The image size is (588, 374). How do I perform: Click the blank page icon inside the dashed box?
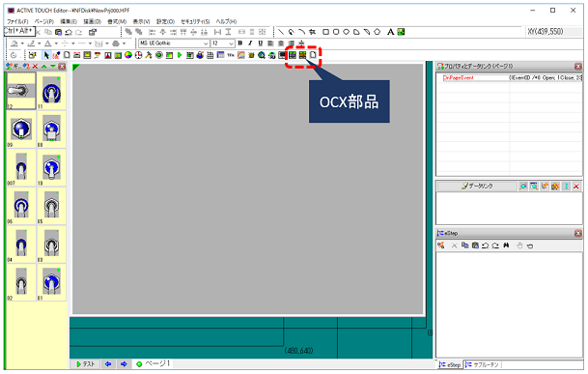(313, 55)
